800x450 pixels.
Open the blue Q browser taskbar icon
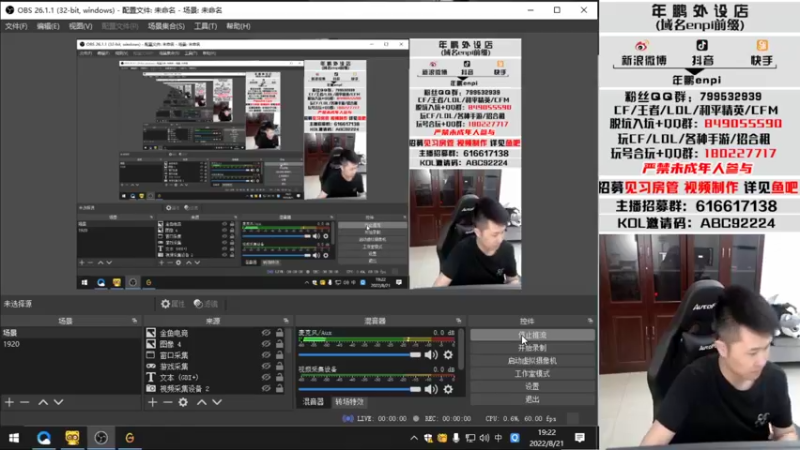[x=44, y=438]
